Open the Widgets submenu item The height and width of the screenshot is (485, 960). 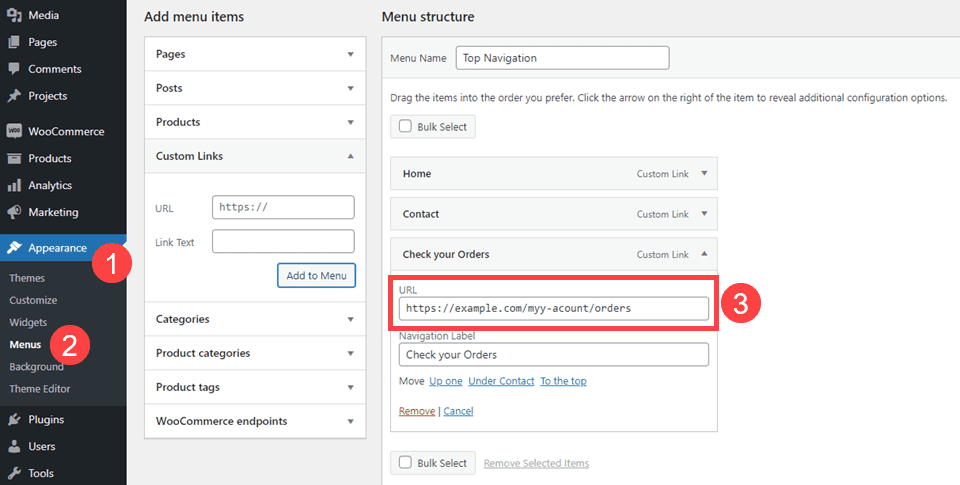28,322
